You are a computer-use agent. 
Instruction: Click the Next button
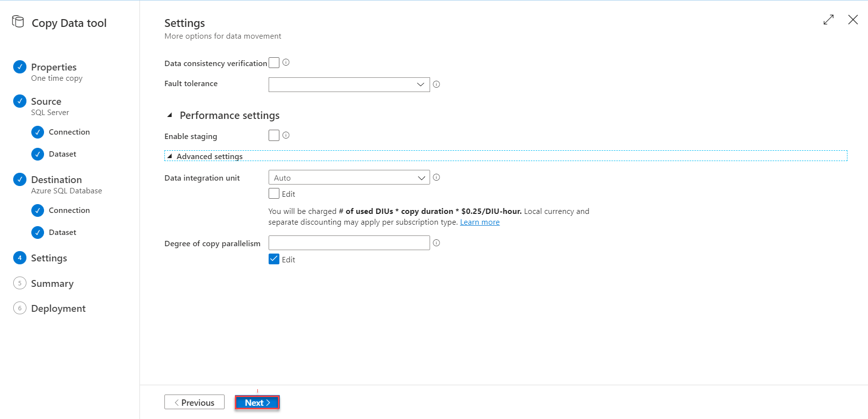click(257, 402)
